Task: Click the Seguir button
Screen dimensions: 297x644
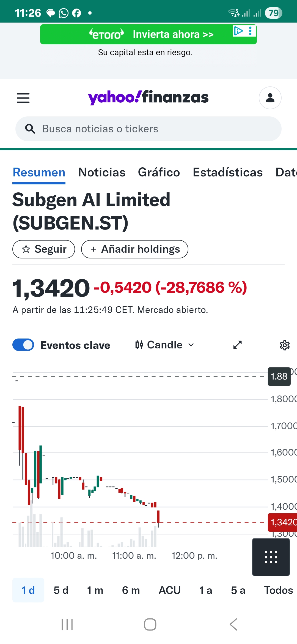Action: (x=44, y=249)
